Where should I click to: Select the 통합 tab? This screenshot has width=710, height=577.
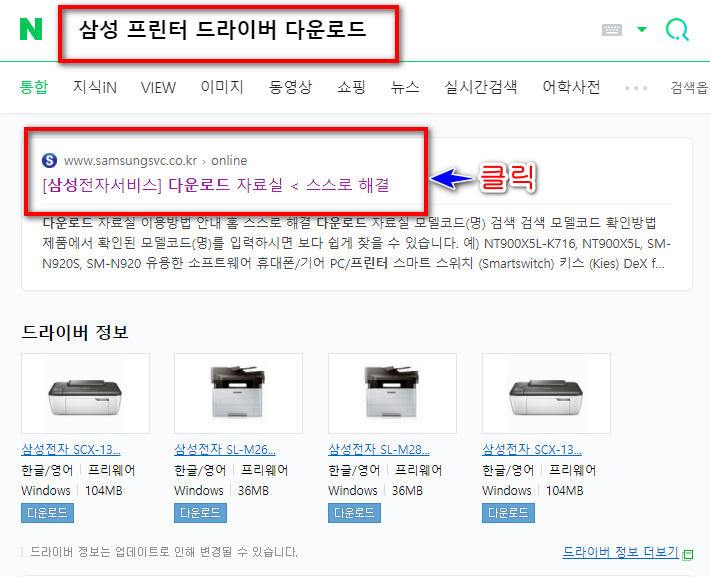(x=34, y=87)
